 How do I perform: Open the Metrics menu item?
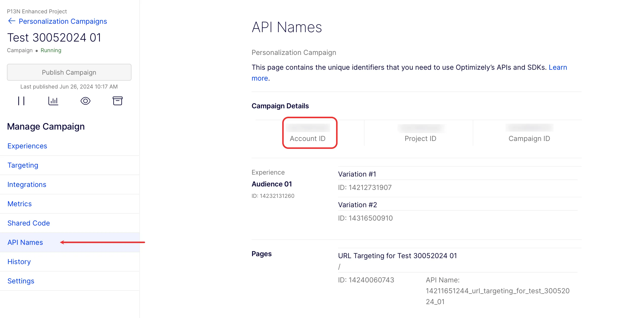click(20, 204)
